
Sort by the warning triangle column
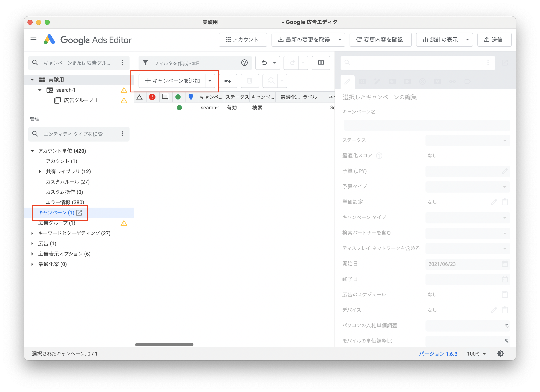(140, 97)
